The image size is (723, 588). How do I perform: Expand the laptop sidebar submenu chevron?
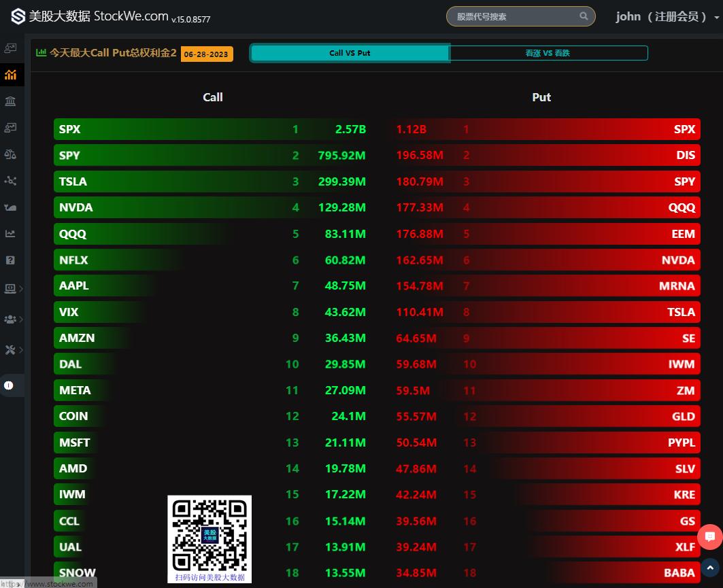[21, 289]
